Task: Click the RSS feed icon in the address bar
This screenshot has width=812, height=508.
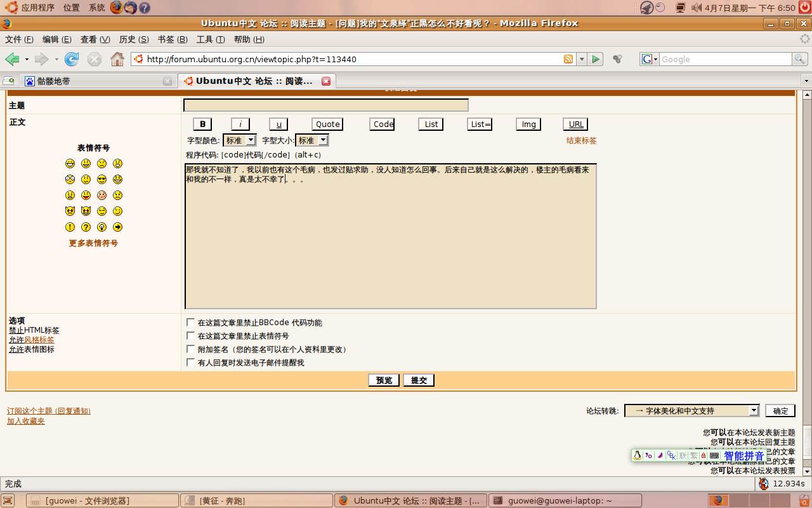Action: point(568,59)
